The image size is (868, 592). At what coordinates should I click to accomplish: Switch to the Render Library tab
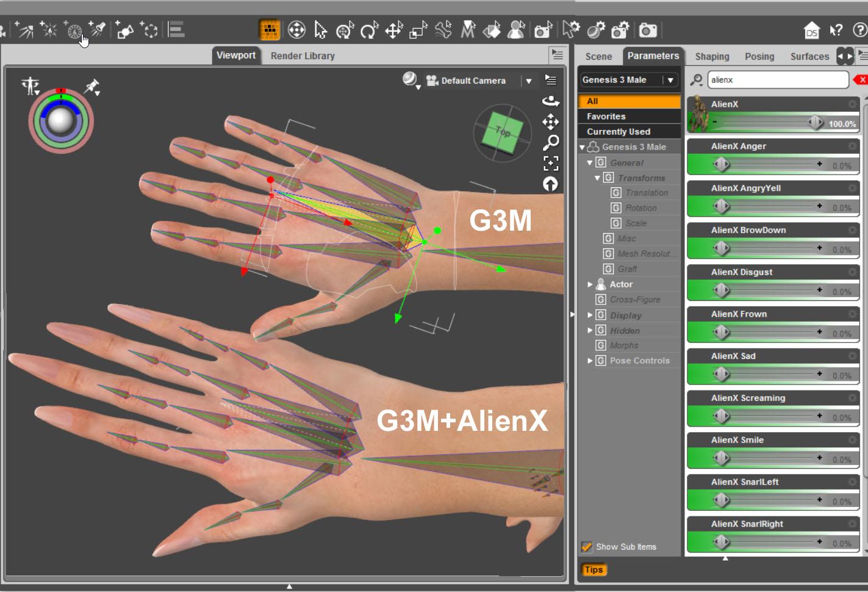(303, 56)
